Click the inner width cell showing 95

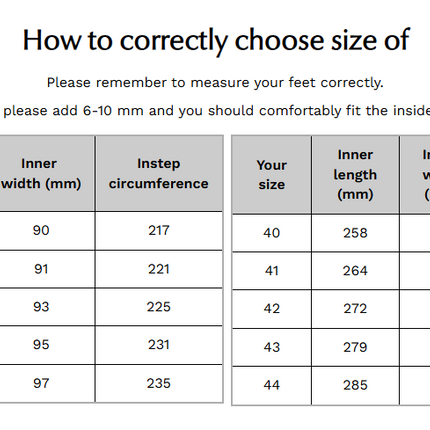pos(47,345)
